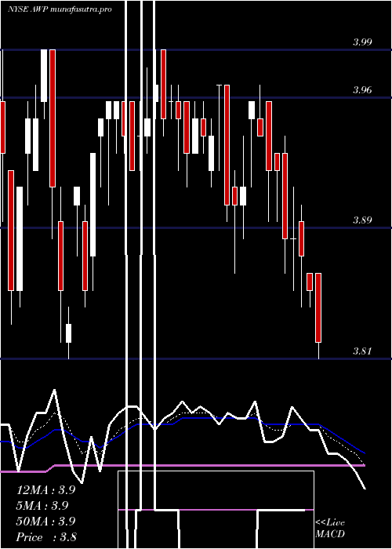Click the 3.81 price level label
This screenshot has height=549, width=392.
pyautogui.click(x=362, y=351)
